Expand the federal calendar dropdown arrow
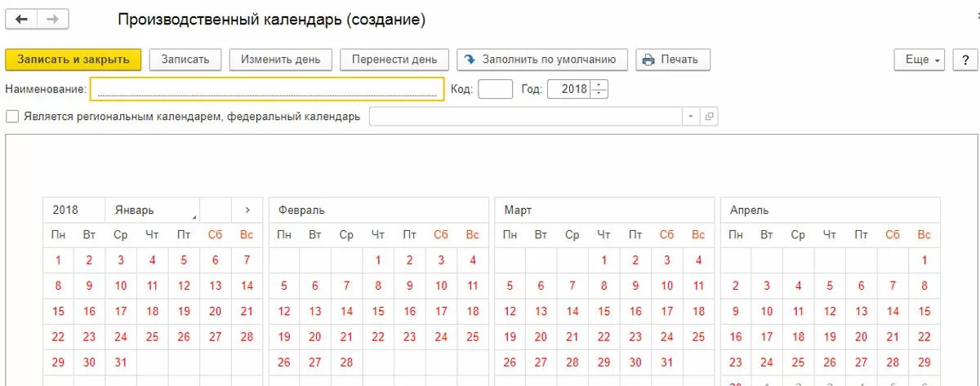980x386 pixels. point(691,117)
